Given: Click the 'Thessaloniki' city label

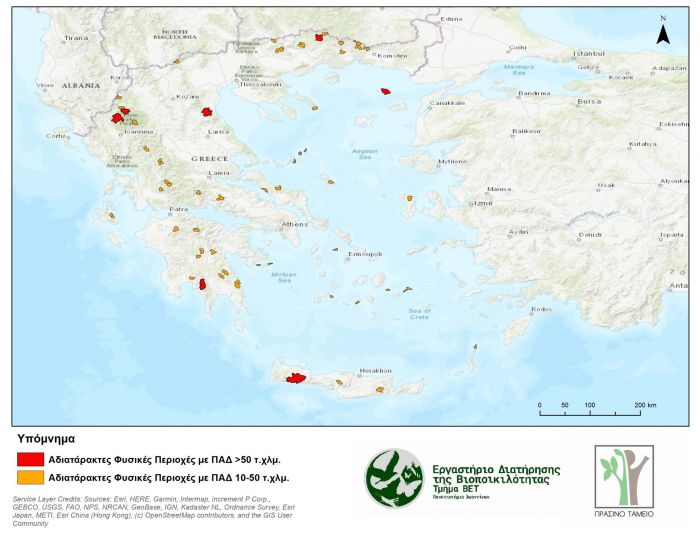Looking at the screenshot, I should (261, 84).
